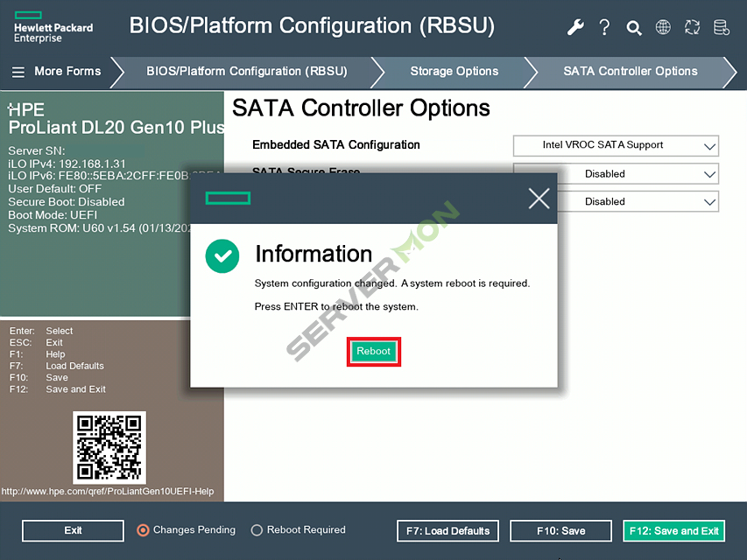Open the hpe.com ProLiantGen10UEFI-Help link

108,492
